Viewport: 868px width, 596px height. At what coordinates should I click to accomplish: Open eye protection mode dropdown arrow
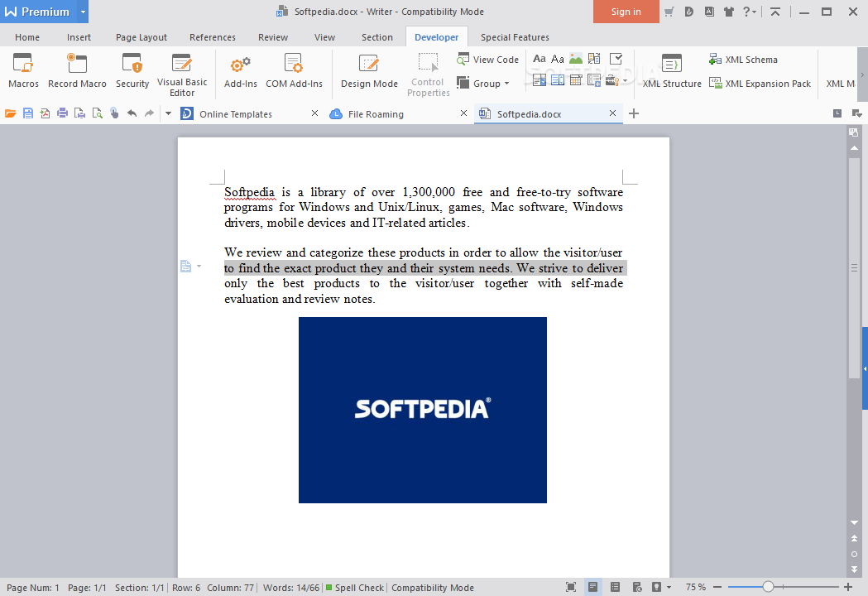[669, 587]
